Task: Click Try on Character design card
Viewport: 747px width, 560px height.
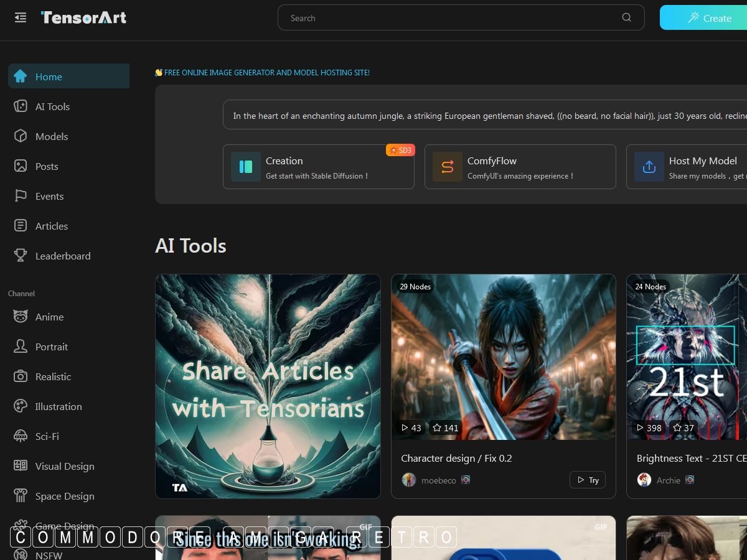Action: pos(587,480)
